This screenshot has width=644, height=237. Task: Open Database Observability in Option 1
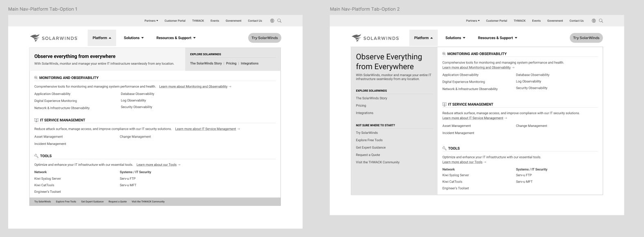pyautogui.click(x=137, y=94)
